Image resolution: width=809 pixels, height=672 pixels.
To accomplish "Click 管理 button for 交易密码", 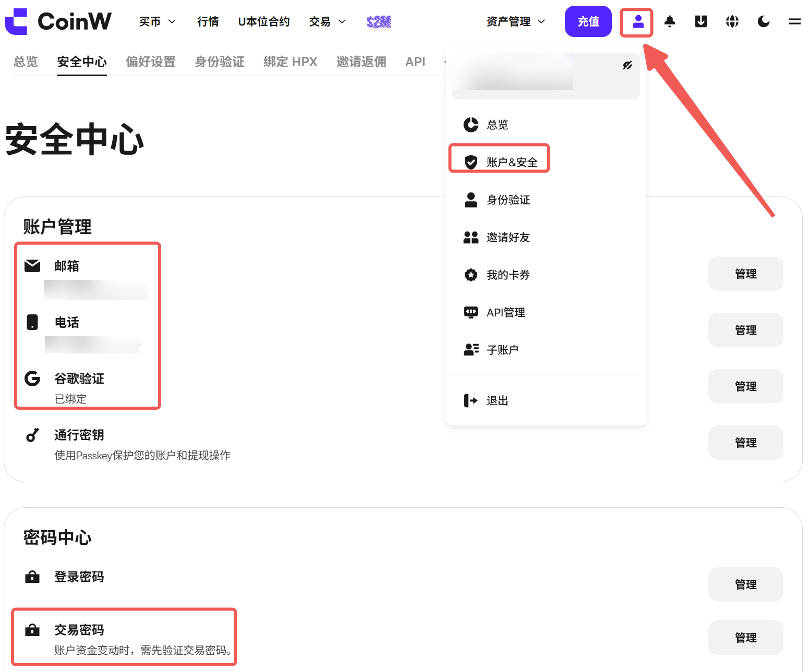I will point(745,638).
